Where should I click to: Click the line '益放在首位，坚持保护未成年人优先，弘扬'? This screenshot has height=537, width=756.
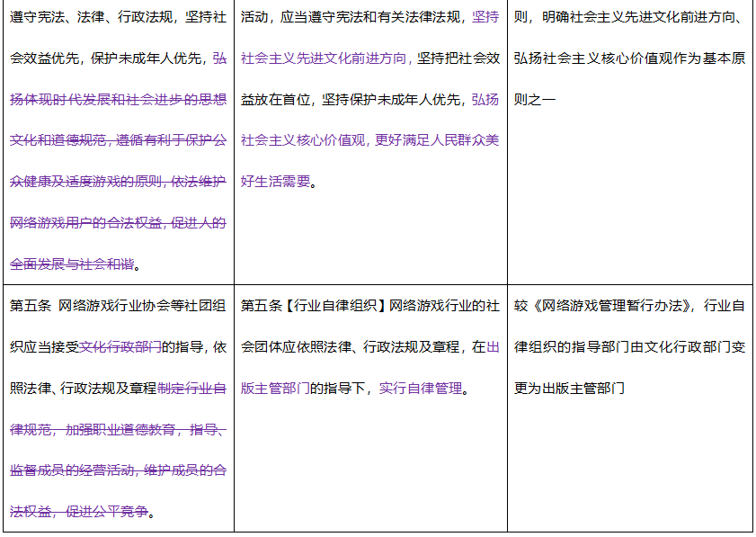point(369,99)
